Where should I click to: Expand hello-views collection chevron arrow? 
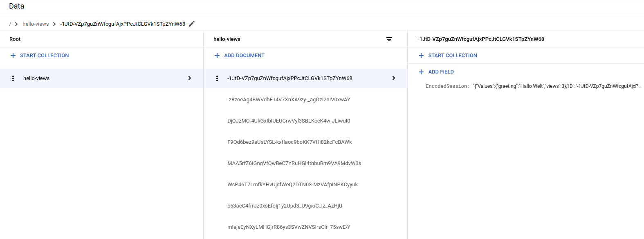click(190, 78)
